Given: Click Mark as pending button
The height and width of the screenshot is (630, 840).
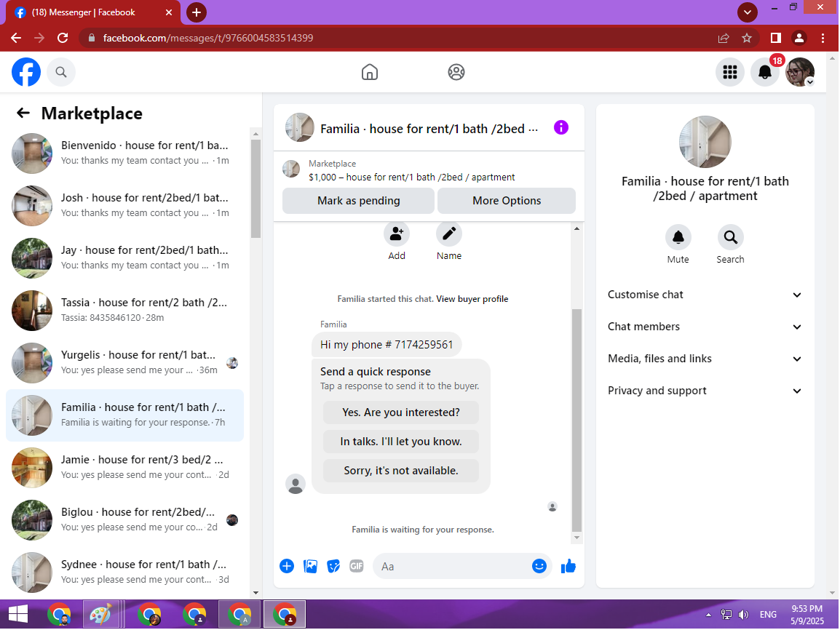Looking at the screenshot, I should click(358, 201).
